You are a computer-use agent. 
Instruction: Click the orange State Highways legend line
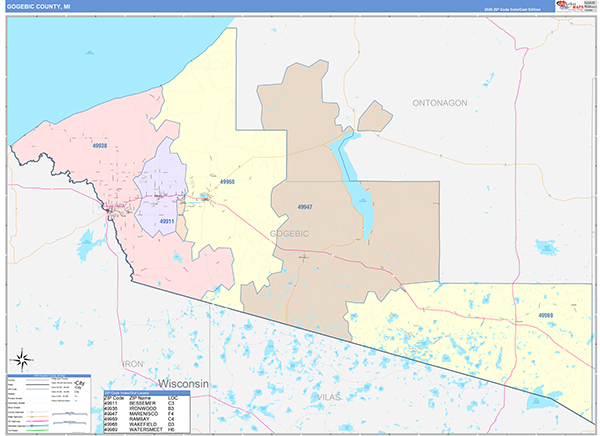click(x=38, y=416)
